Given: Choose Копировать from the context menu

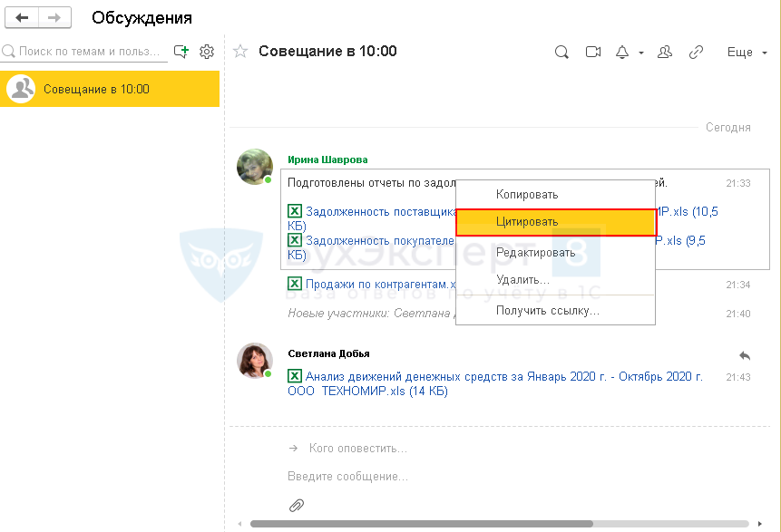Looking at the screenshot, I should click(526, 194).
